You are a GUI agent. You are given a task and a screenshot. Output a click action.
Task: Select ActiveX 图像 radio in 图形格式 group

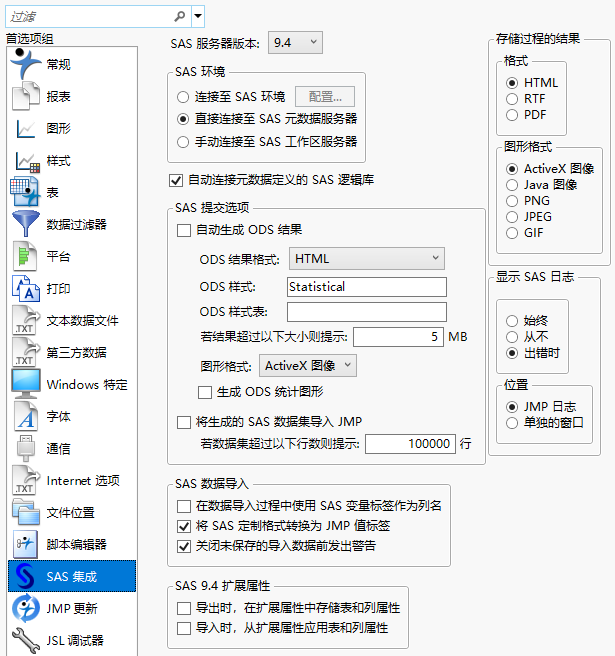click(x=512, y=169)
